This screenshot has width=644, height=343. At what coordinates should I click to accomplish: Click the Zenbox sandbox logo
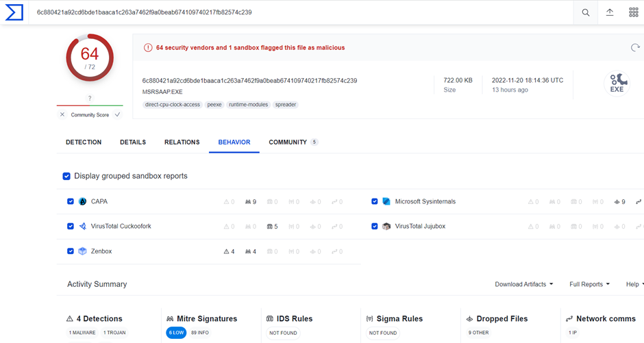click(x=82, y=251)
